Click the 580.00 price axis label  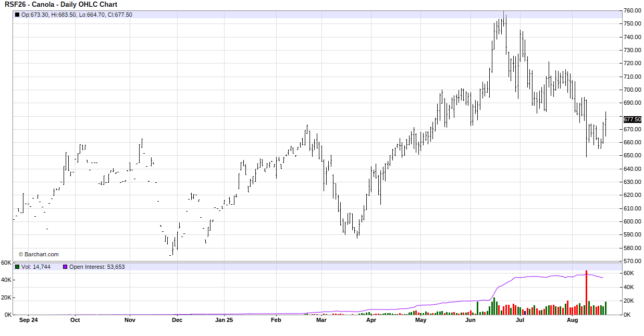(x=632, y=248)
